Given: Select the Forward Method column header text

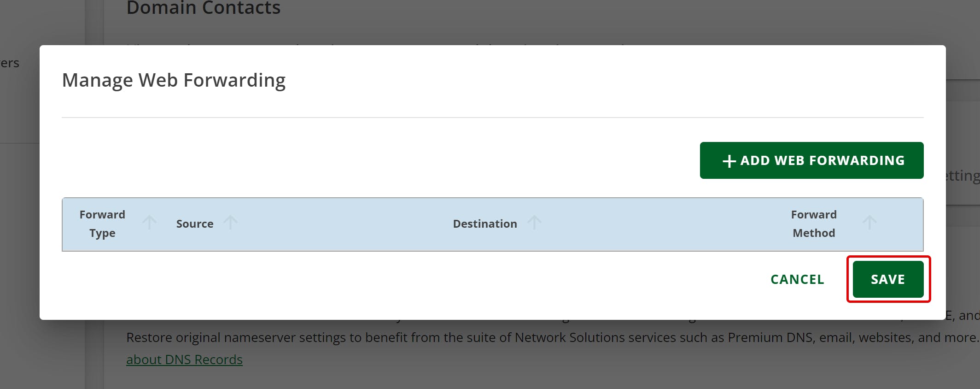Looking at the screenshot, I should (x=814, y=224).
